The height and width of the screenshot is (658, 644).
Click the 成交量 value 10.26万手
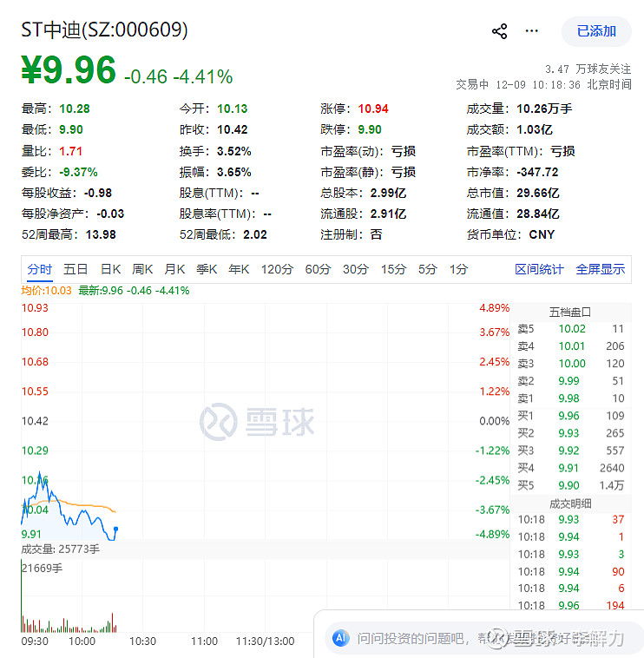click(x=544, y=109)
